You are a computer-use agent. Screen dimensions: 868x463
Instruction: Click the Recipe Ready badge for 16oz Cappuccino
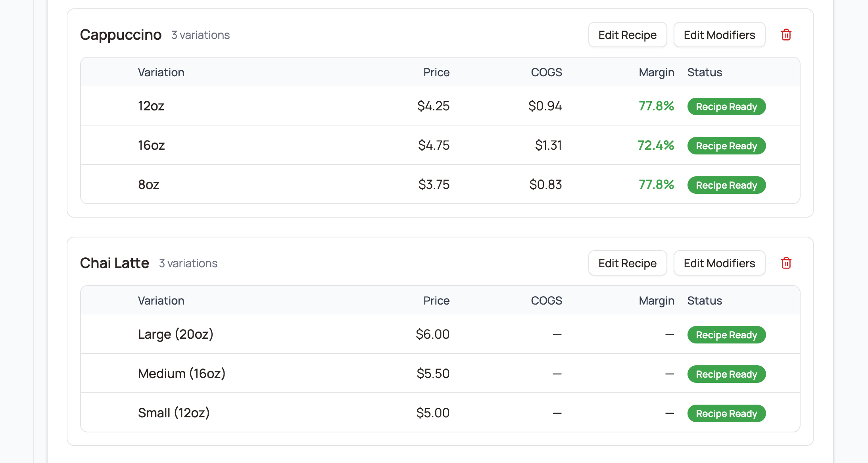tap(726, 145)
